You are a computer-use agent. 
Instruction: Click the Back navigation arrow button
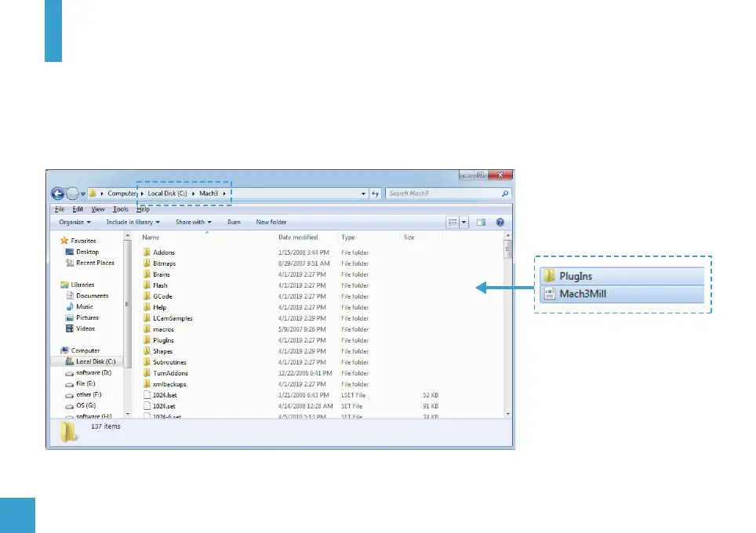pyautogui.click(x=58, y=194)
